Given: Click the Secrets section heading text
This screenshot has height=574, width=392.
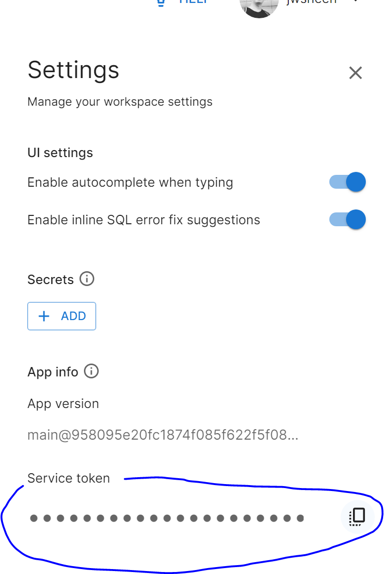Looking at the screenshot, I should coord(50,280).
